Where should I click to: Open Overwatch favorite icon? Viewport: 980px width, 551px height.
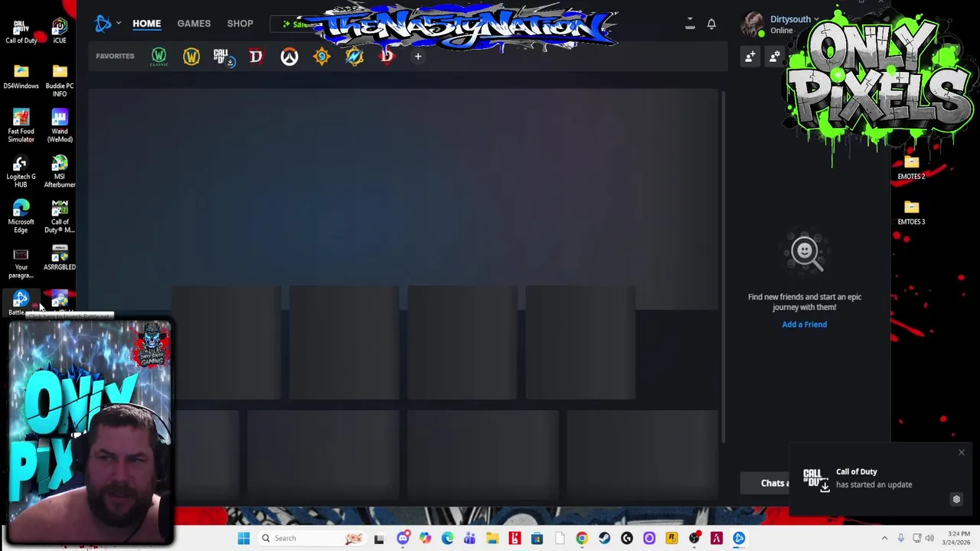(x=289, y=56)
